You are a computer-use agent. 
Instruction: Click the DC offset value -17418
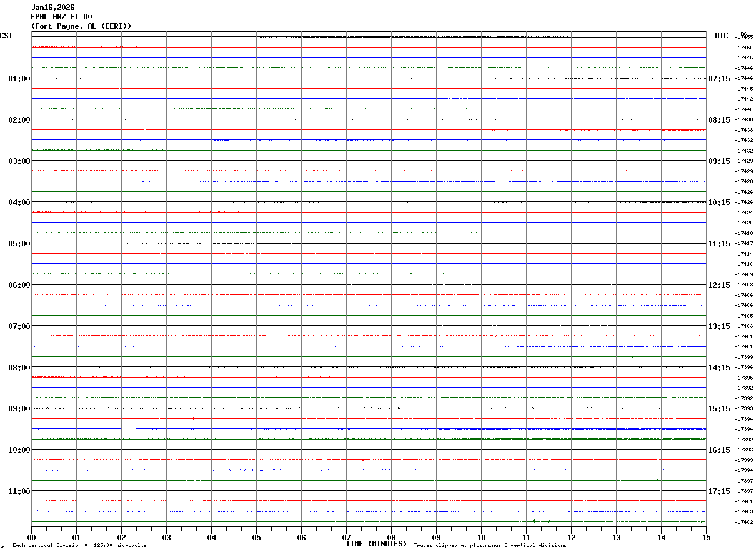(744, 233)
